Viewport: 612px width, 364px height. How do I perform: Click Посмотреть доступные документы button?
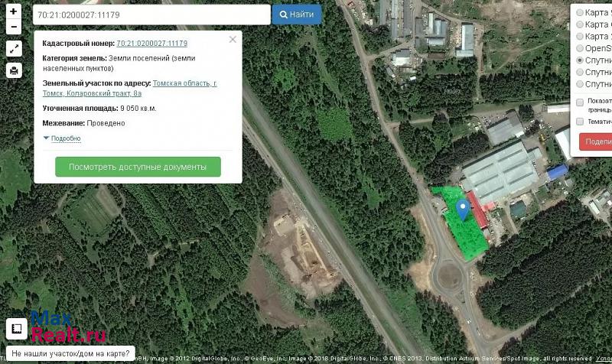(x=138, y=167)
